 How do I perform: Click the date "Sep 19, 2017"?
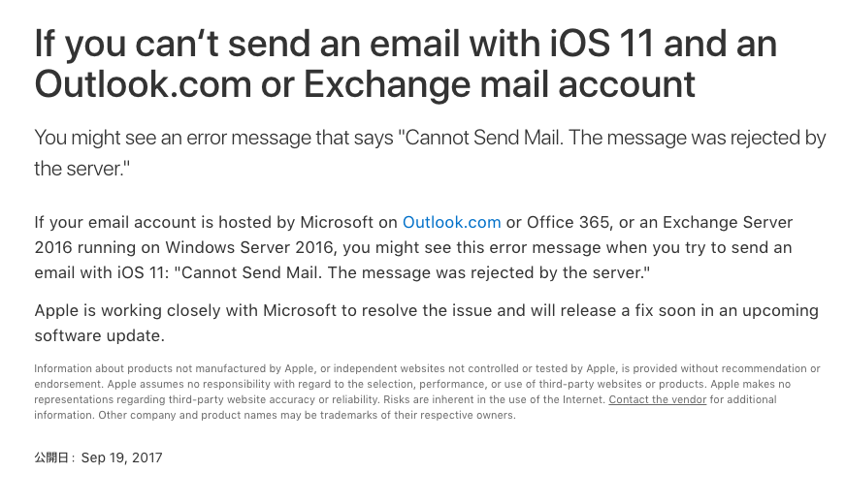121,457
